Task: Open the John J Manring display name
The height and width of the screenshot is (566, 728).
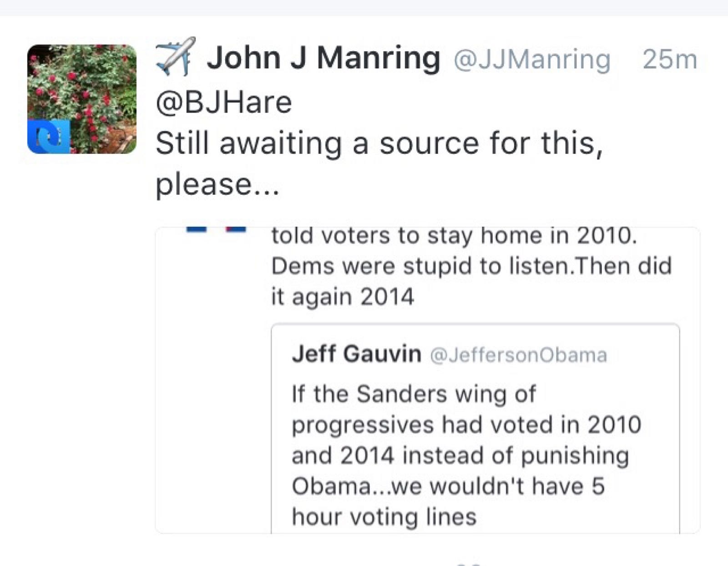Action: 324,58
